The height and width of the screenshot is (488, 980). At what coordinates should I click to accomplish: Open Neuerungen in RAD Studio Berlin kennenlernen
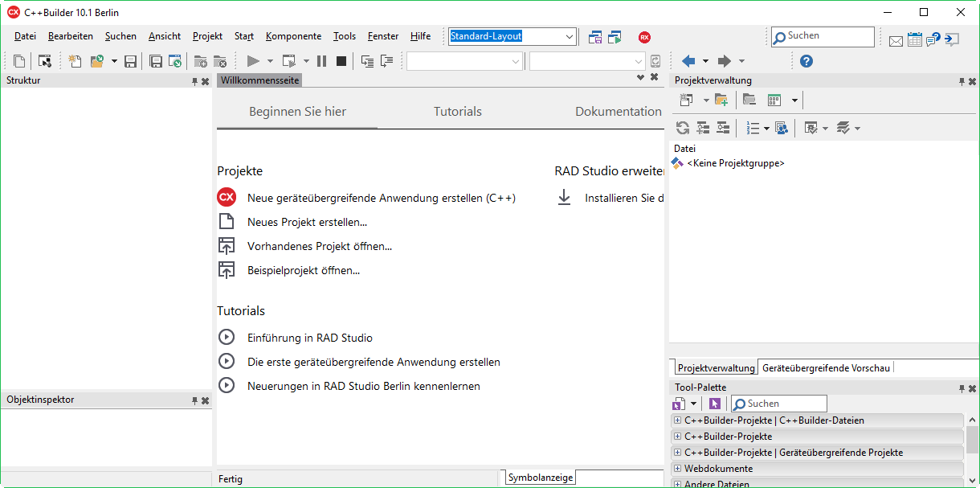[364, 386]
